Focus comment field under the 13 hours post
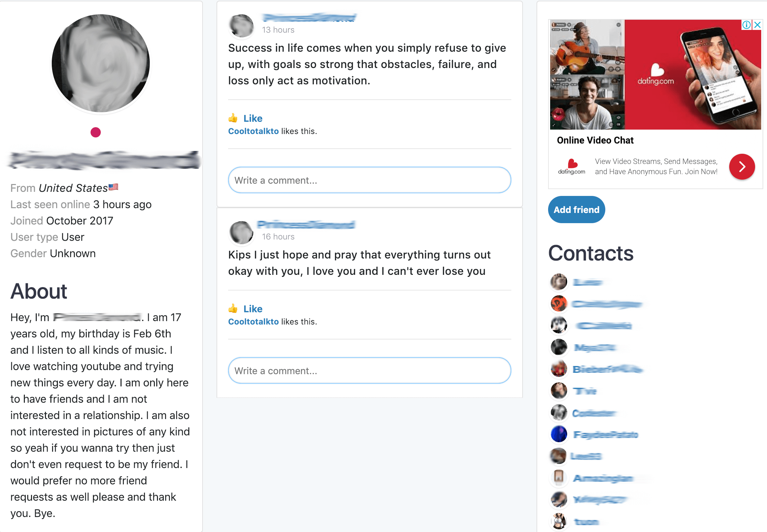 (x=369, y=180)
